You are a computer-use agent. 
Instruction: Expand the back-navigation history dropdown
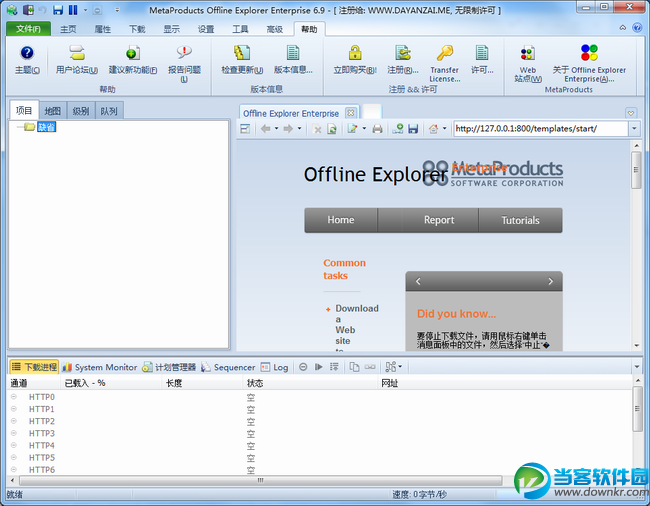(277, 129)
